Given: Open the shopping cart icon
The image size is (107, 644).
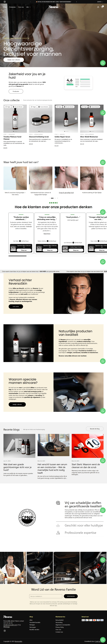Looking at the screenshot, I should 102,7.
